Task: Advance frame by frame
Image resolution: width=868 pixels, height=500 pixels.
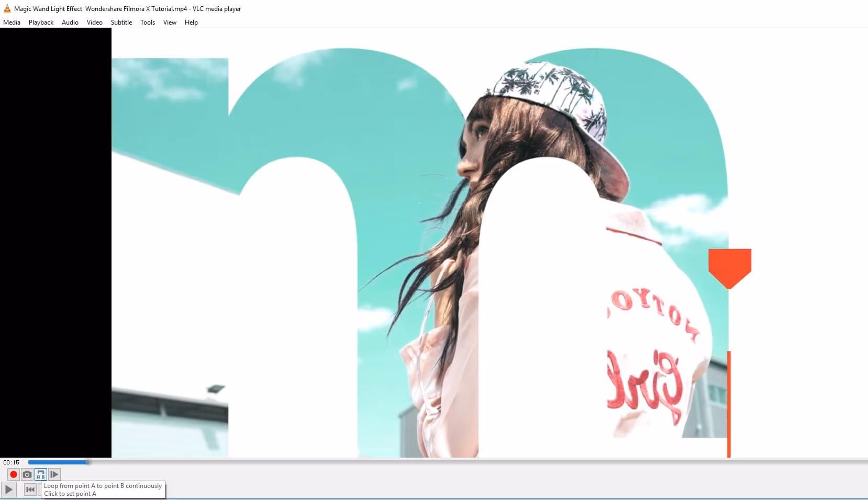Action: [x=54, y=474]
